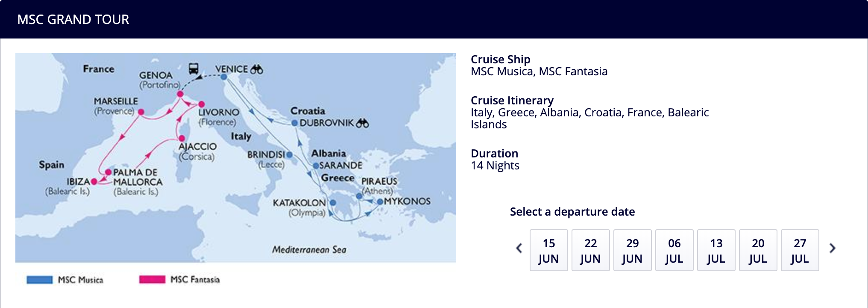This screenshot has width=868, height=308.
Task: Click the Genoa port marker on map
Action: click(180, 94)
